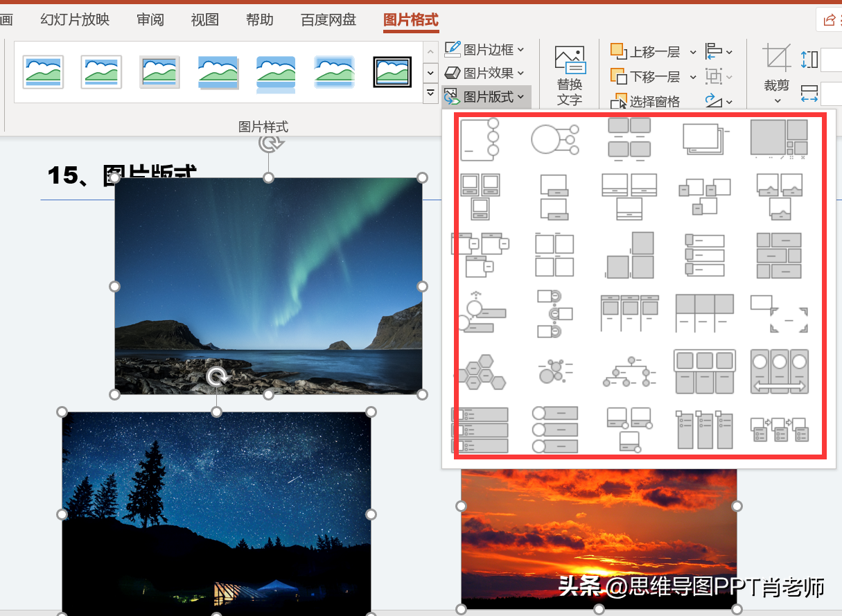Open the 裁剪 dropdown arrow

777,102
